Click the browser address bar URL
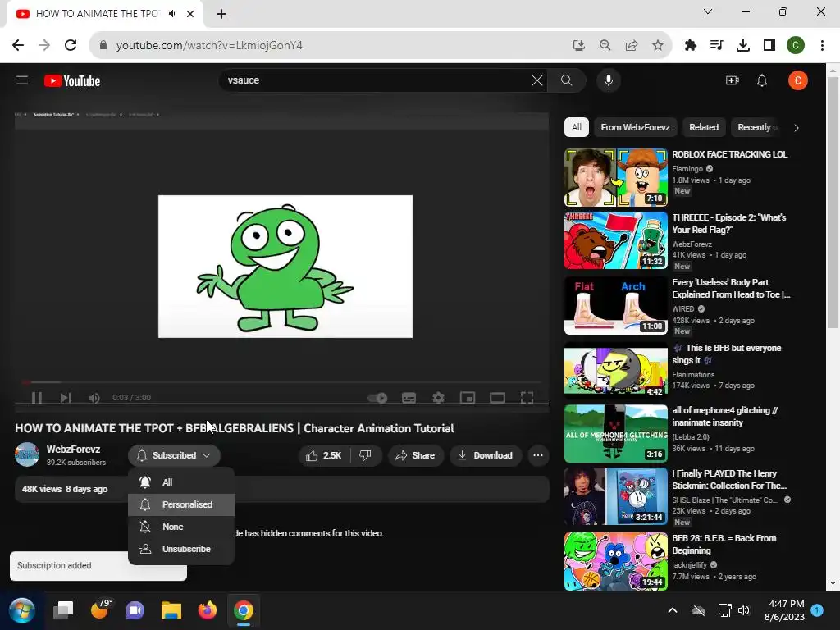 coord(209,46)
